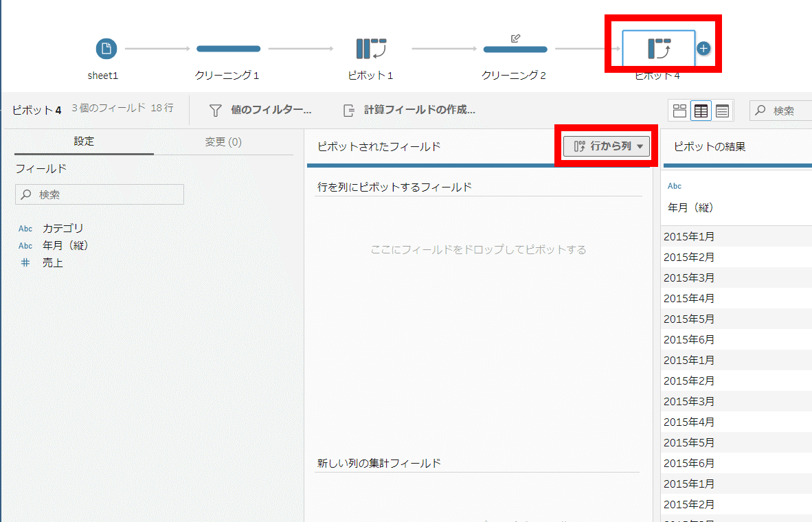Select the クリーニング 1 step bar

coord(228,49)
